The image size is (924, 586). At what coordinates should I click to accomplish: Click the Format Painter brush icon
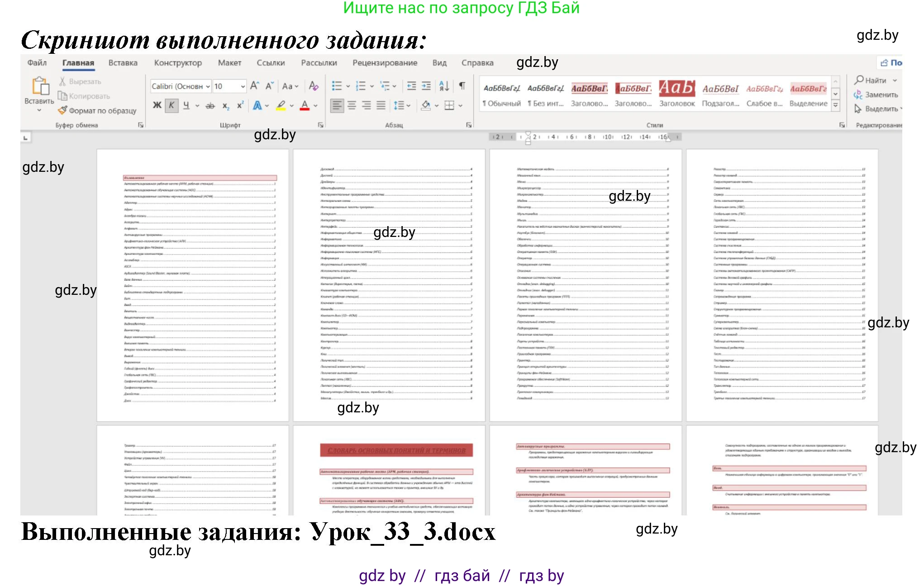coord(63,110)
